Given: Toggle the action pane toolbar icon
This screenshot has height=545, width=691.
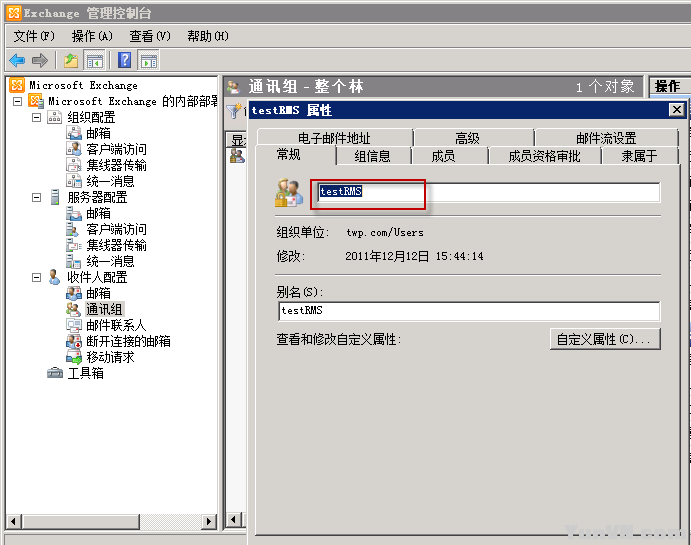Looking at the screenshot, I should [149, 60].
